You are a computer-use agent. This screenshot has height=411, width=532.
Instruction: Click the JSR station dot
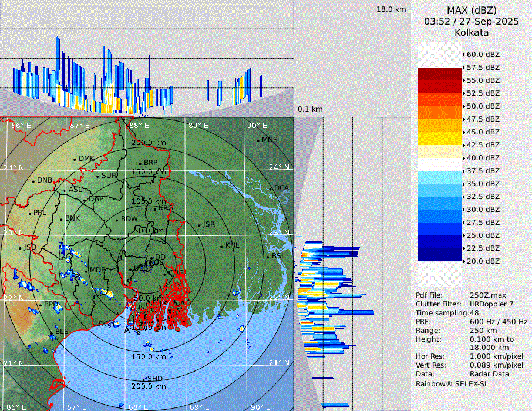click(198, 225)
